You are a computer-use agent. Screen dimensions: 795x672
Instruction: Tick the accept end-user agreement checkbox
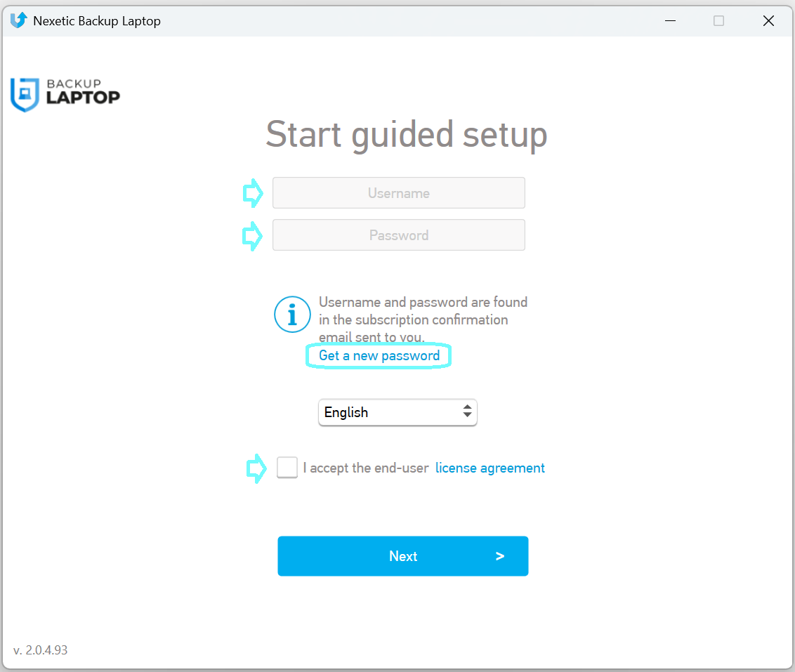tap(287, 467)
